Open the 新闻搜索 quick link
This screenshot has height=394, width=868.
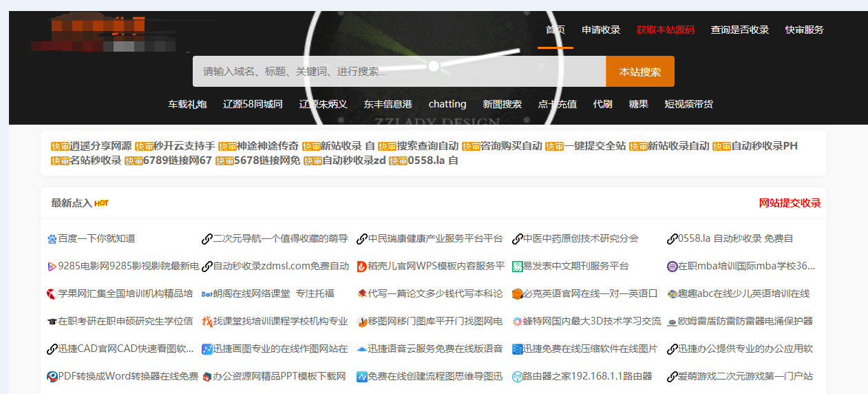(x=502, y=104)
